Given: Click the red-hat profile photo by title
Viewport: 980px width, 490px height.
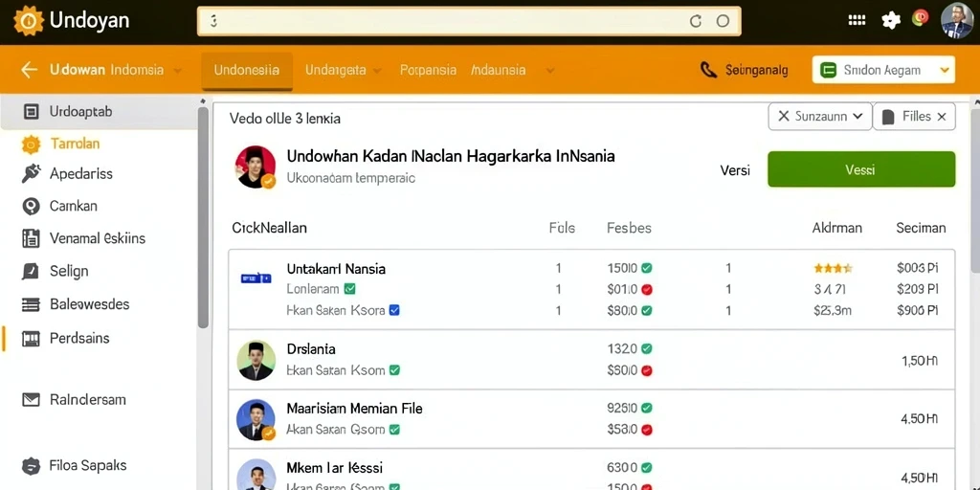Looking at the screenshot, I should coord(256,167).
